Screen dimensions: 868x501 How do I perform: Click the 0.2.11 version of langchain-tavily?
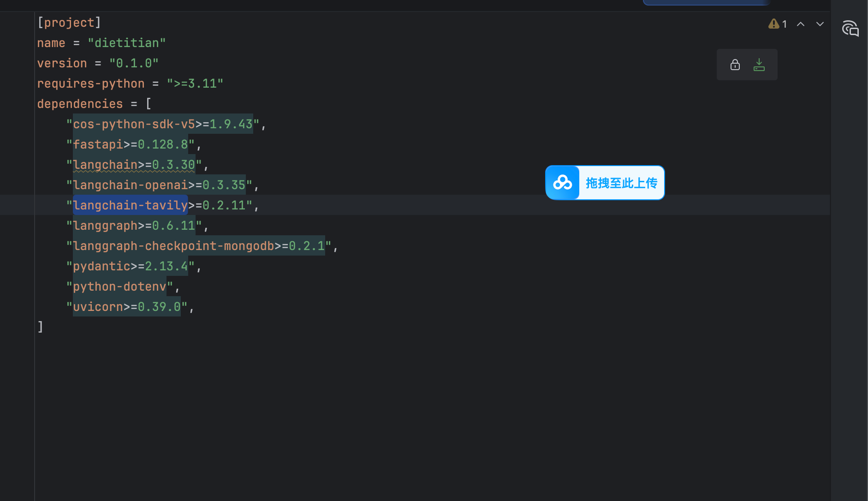pyautogui.click(x=224, y=205)
